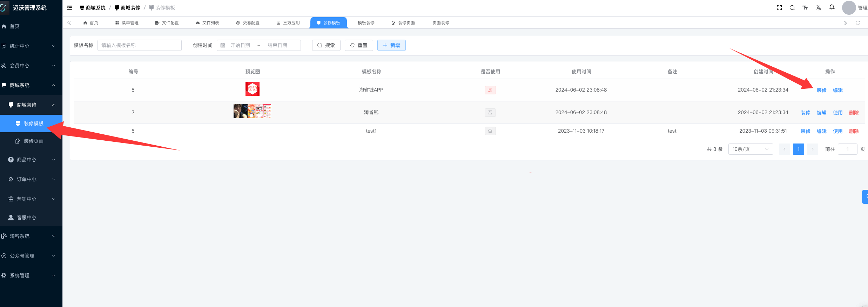
Task: Click the refresh tab icon
Action: coord(858,23)
